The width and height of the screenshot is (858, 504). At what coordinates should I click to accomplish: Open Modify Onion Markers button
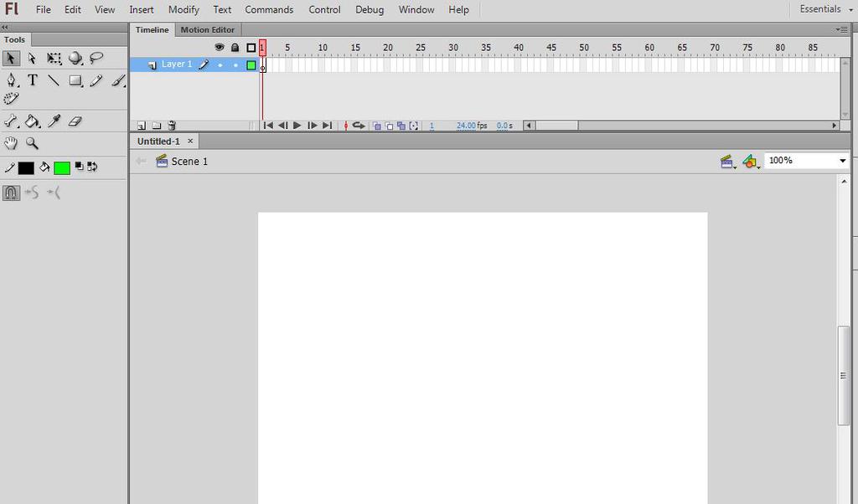pyautogui.click(x=414, y=126)
